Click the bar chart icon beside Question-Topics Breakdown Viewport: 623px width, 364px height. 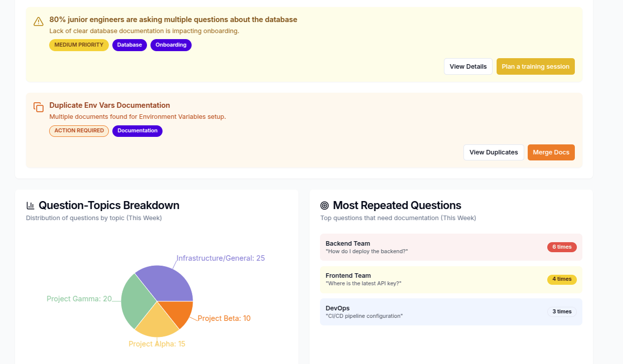(30, 205)
